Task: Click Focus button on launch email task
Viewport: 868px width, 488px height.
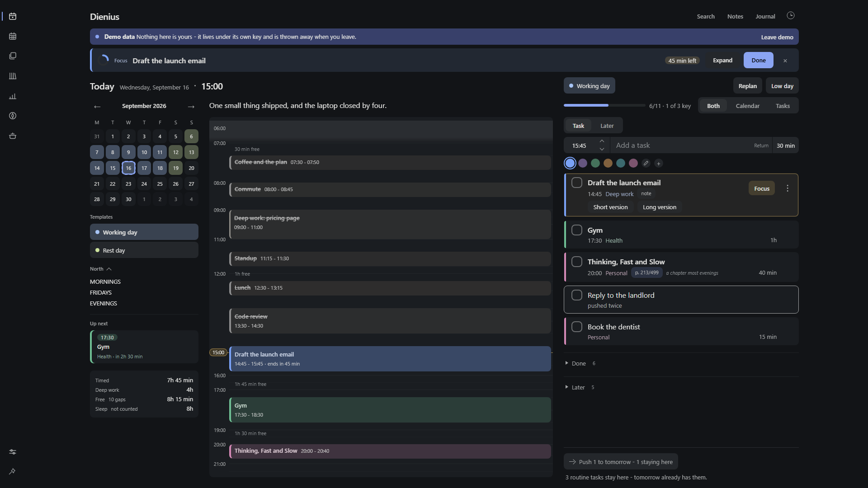Action: 761,188
